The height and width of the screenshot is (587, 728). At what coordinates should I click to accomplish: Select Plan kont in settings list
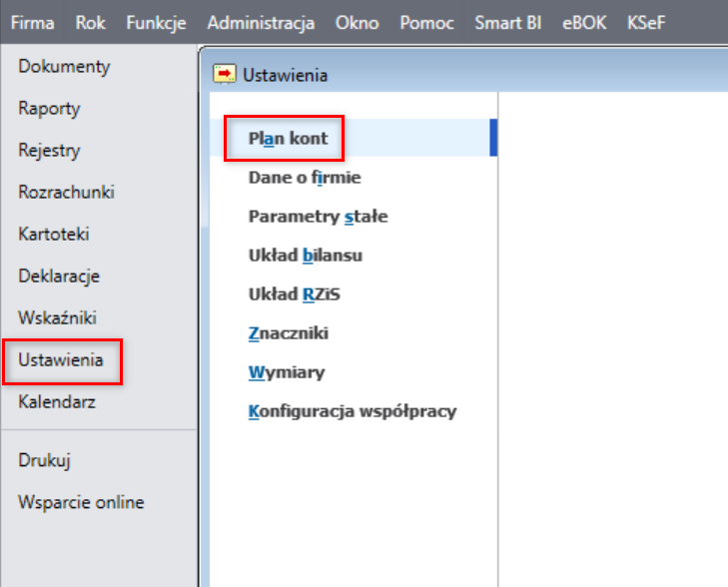[x=288, y=139]
